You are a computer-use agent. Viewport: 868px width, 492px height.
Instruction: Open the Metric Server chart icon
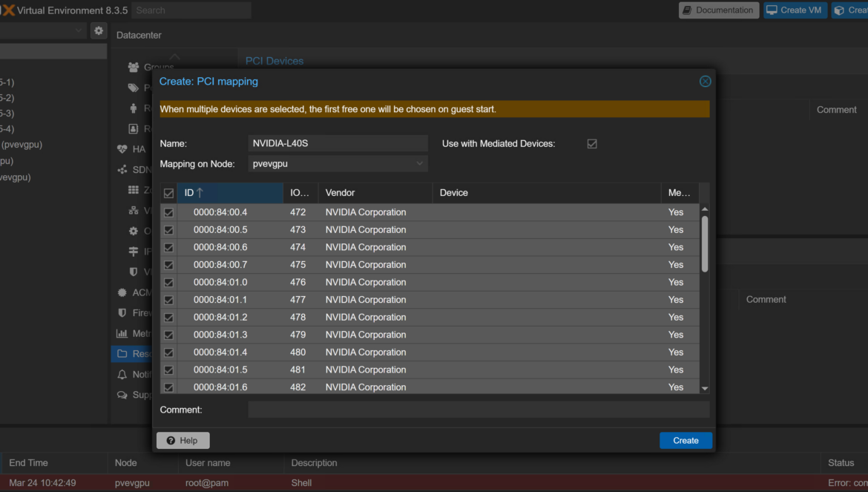[122, 333]
